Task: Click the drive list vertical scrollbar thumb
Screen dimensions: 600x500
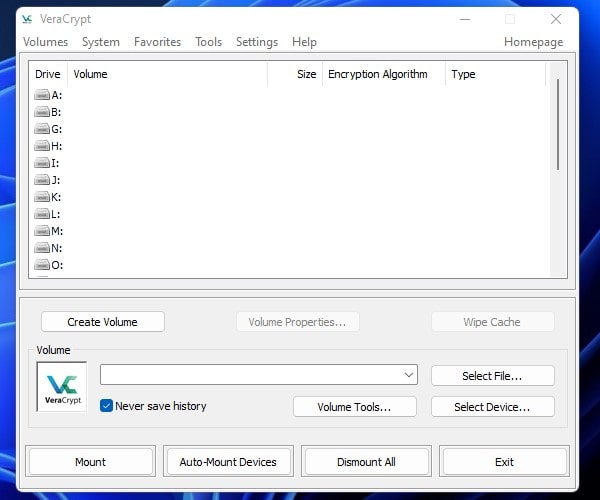Action: tap(558, 124)
